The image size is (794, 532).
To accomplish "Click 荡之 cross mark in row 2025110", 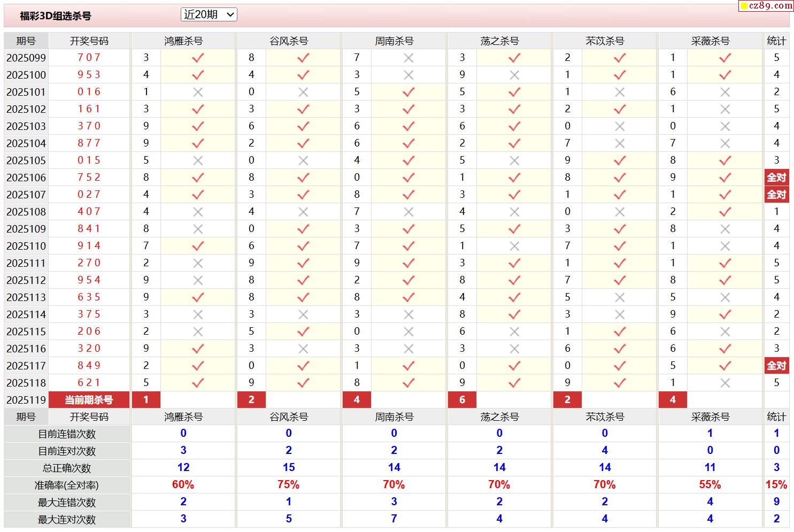I will point(514,246).
